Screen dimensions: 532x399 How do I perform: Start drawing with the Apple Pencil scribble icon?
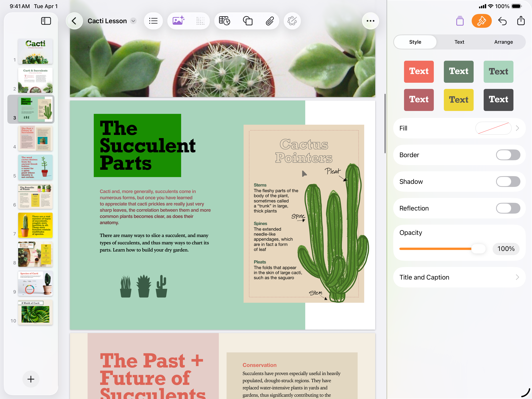coord(292,21)
